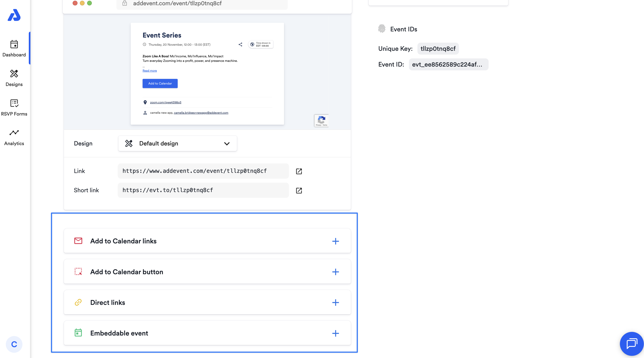Open the zoom.com/qwe4398q3 location link
This screenshot has width=644, height=358.
coord(166,102)
